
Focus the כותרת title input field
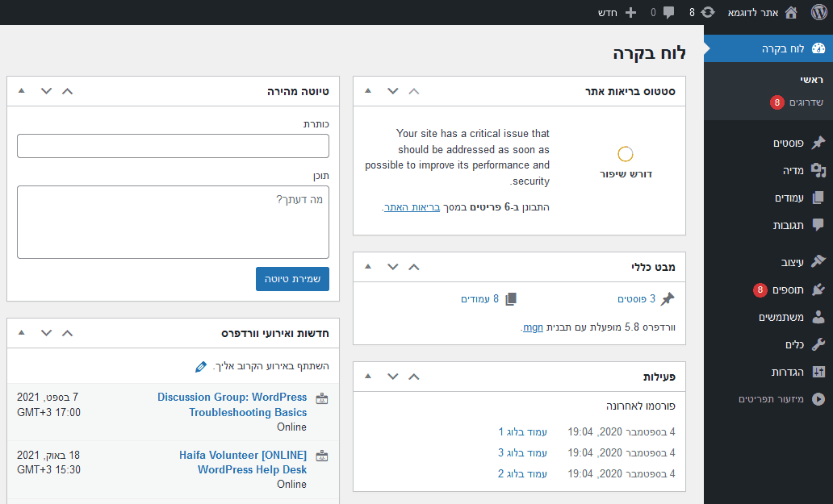point(174,146)
